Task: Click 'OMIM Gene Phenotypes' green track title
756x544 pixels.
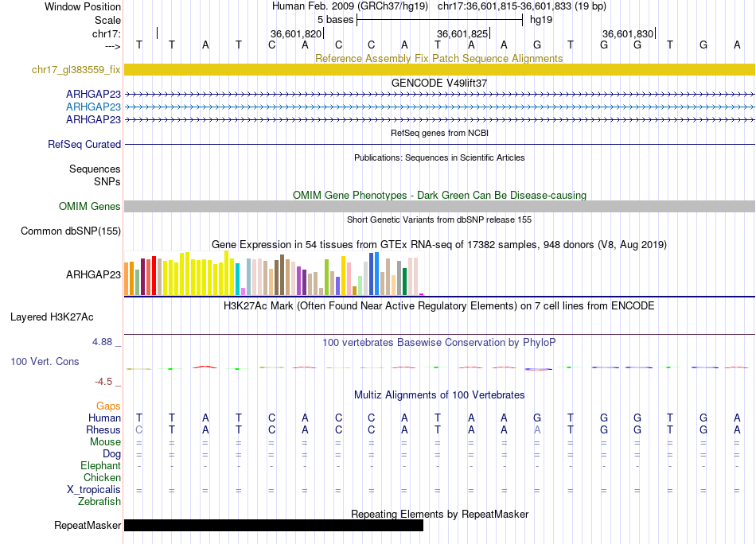Action: (439, 195)
